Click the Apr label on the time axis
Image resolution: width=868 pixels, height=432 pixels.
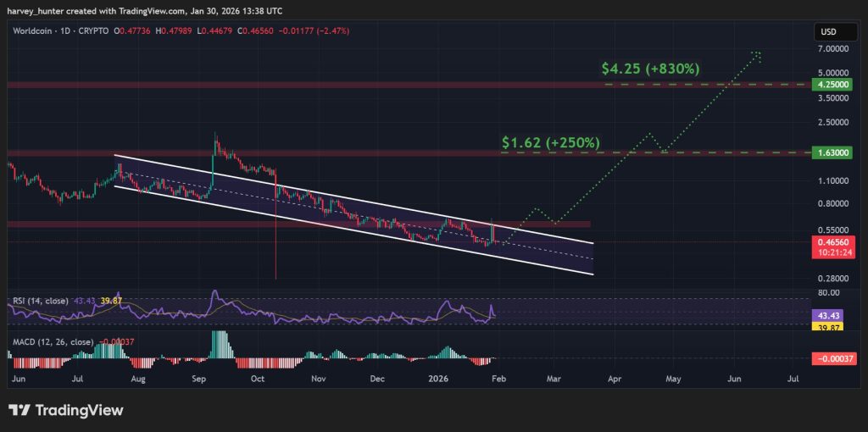click(614, 379)
